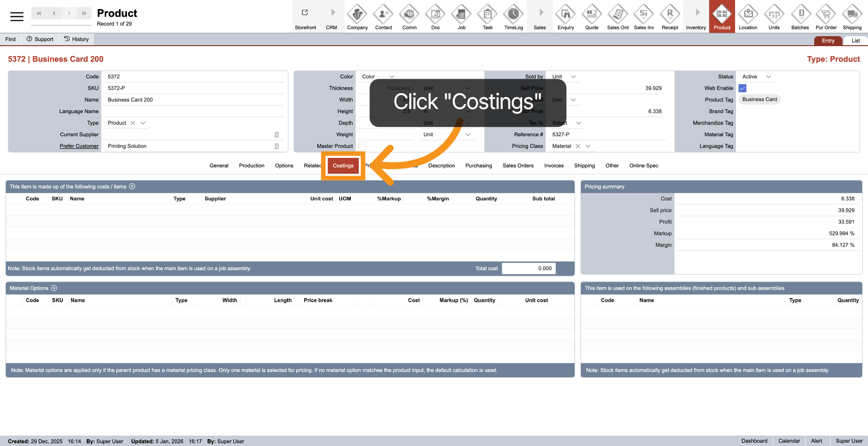
Task: Switch to the Purchasing tab
Action: point(478,166)
